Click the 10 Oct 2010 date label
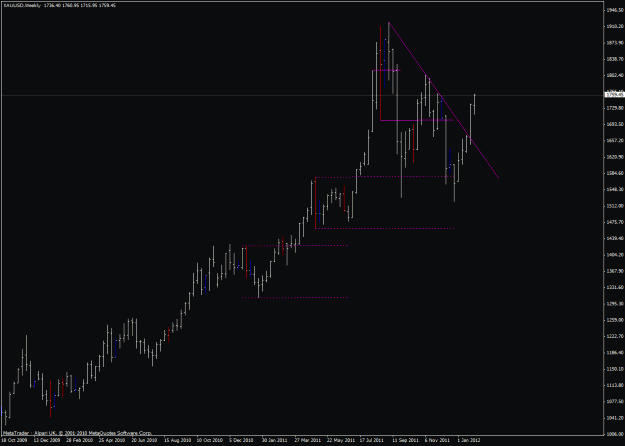This screenshot has width=625, height=446. click(210, 440)
